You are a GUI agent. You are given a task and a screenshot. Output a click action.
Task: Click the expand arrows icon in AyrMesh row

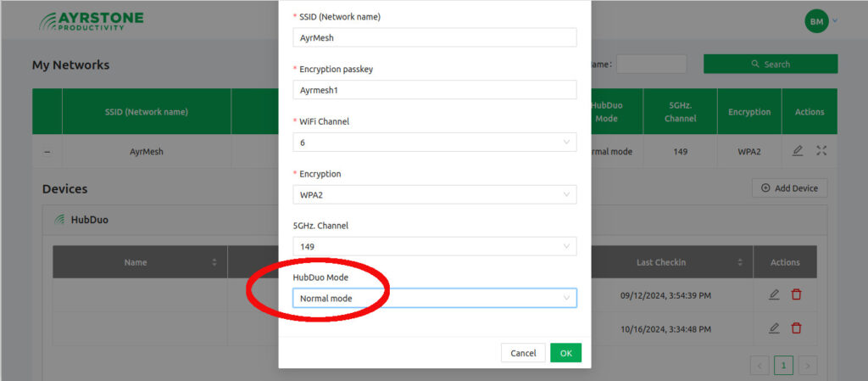pyautogui.click(x=821, y=151)
